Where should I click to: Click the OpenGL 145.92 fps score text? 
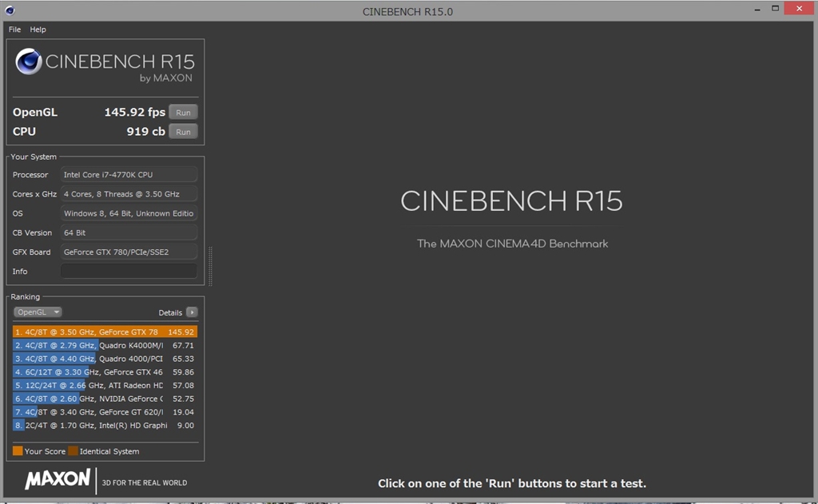click(x=134, y=112)
